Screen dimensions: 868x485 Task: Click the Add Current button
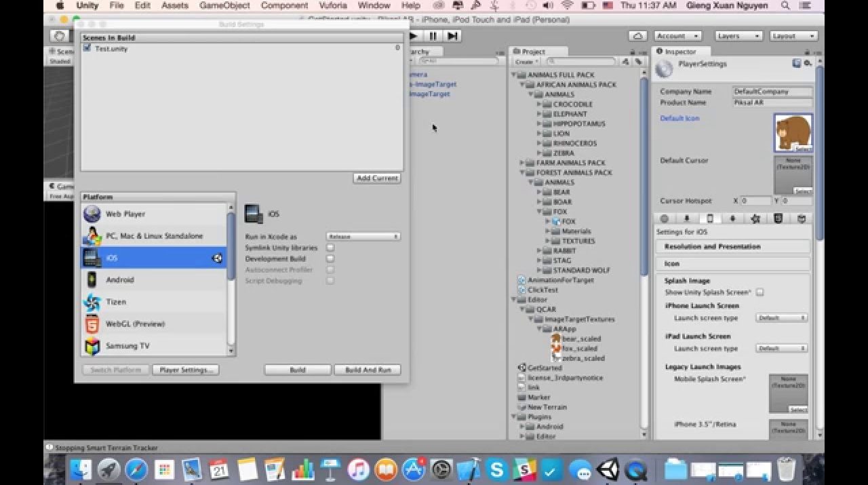coord(377,178)
